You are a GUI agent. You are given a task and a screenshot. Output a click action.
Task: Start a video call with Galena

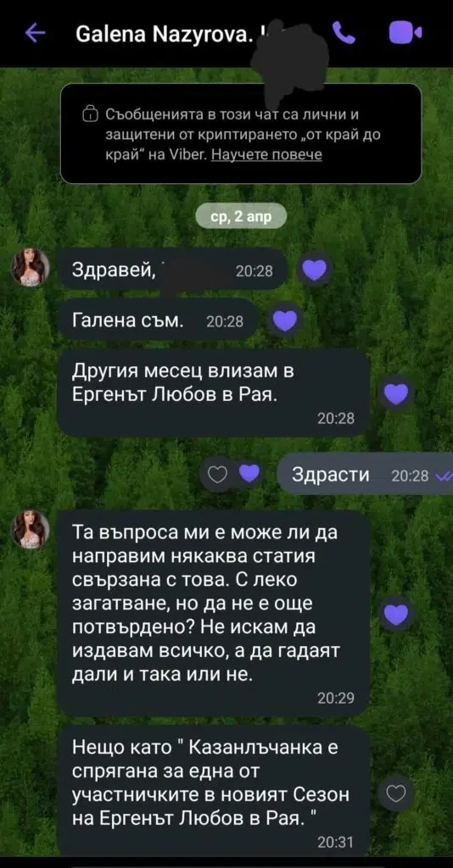[x=405, y=33]
